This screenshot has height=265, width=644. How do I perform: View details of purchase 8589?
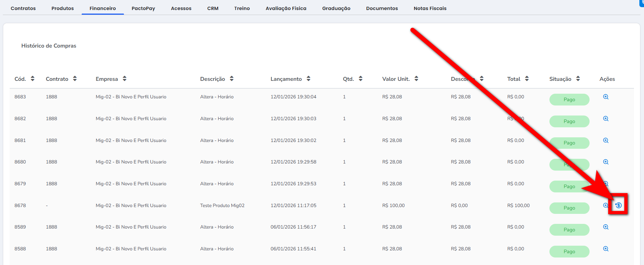point(606,227)
